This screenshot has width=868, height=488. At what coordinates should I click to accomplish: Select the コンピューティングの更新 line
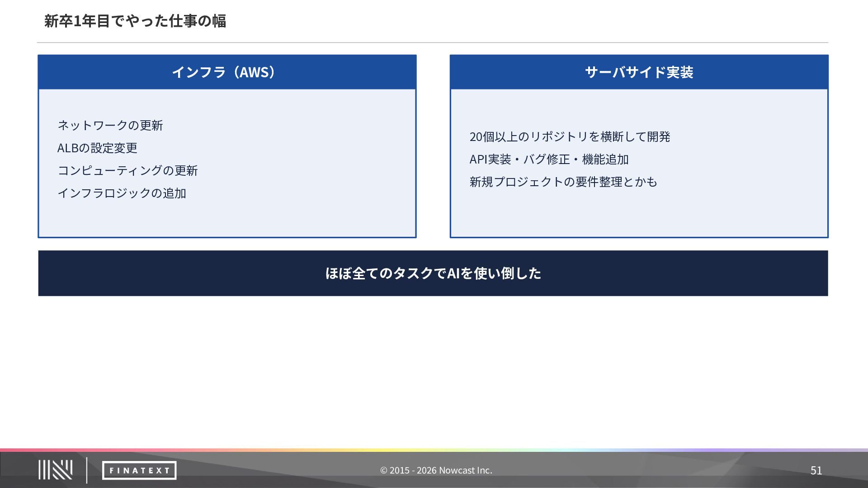[x=127, y=170]
